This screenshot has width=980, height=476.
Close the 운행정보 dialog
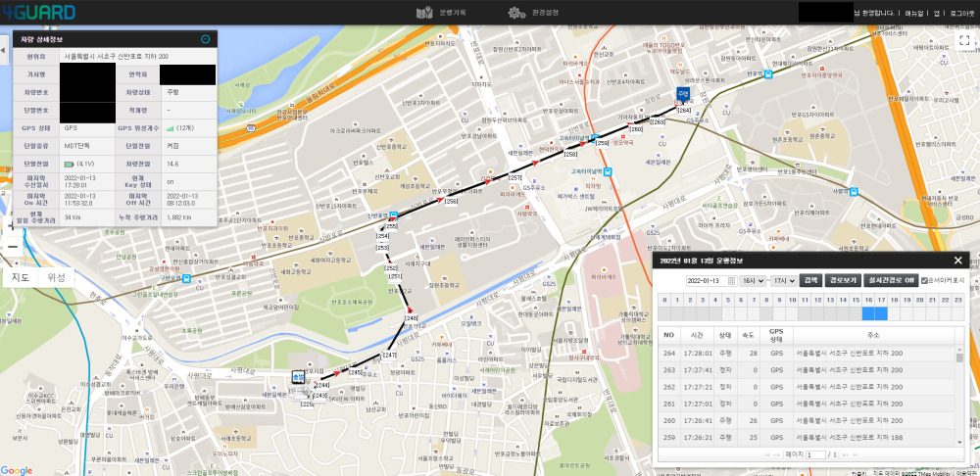[958, 261]
